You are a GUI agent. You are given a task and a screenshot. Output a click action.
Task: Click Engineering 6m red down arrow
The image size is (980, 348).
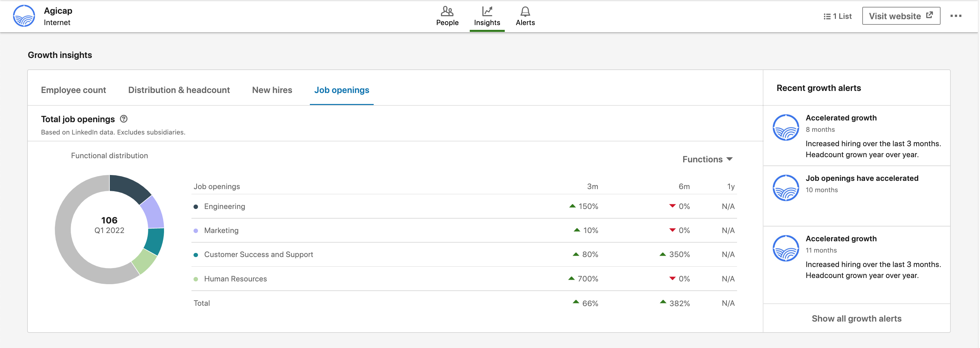[x=672, y=206]
